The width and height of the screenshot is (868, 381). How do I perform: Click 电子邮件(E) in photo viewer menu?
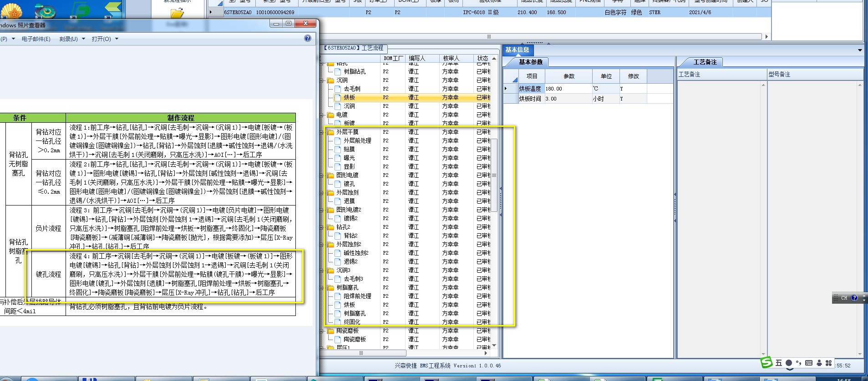pos(36,39)
